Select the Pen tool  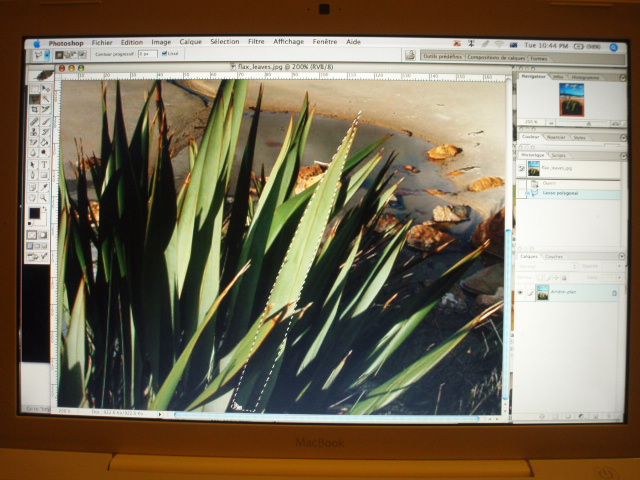[34, 176]
